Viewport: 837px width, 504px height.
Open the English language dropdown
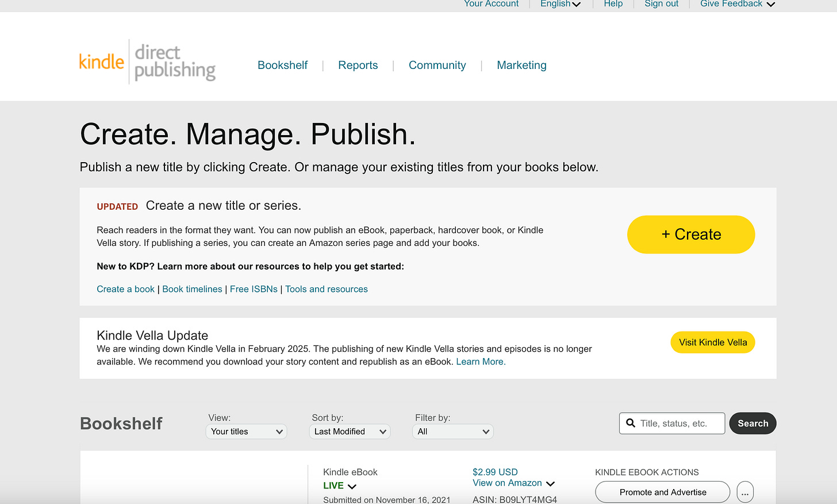pyautogui.click(x=560, y=4)
